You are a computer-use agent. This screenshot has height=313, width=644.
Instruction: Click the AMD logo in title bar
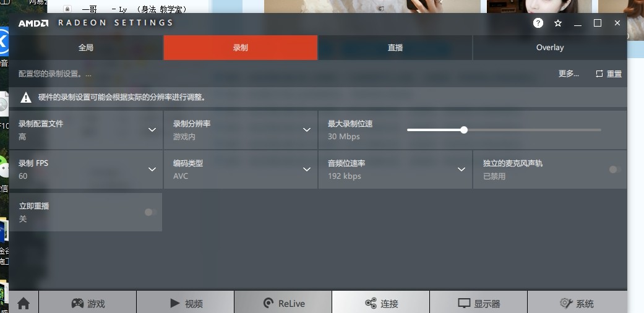click(33, 23)
